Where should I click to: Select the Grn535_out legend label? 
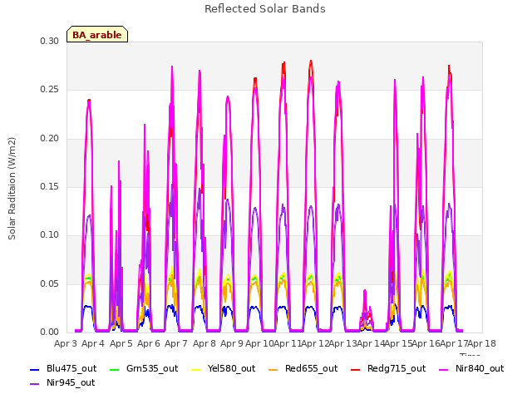click(x=152, y=369)
